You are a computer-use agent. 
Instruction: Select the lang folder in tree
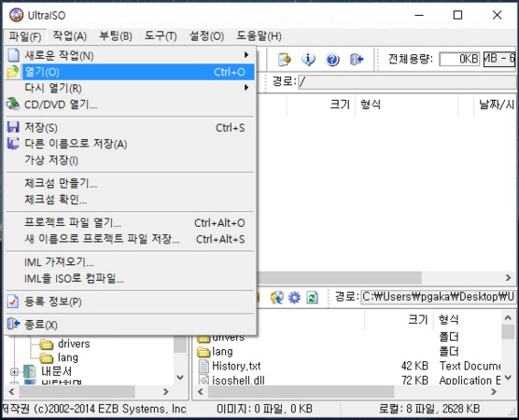point(68,357)
